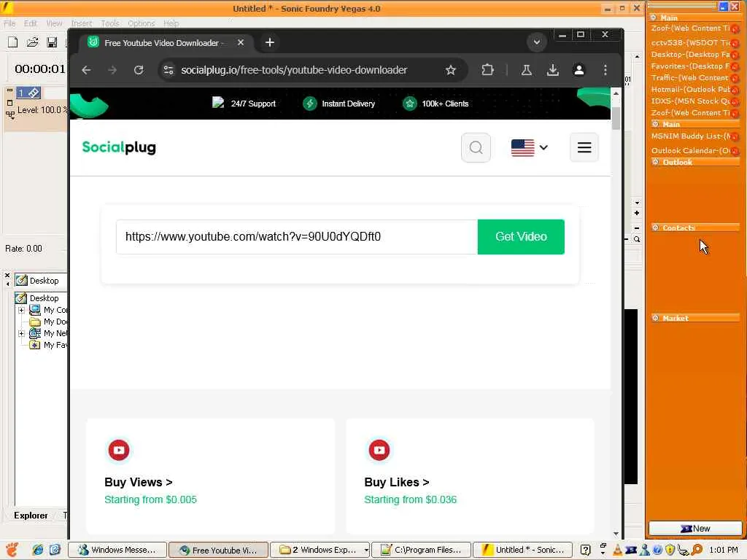Click the 100k+ Clients badge
This screenshot has width=747, height=560.
point(436,104)
